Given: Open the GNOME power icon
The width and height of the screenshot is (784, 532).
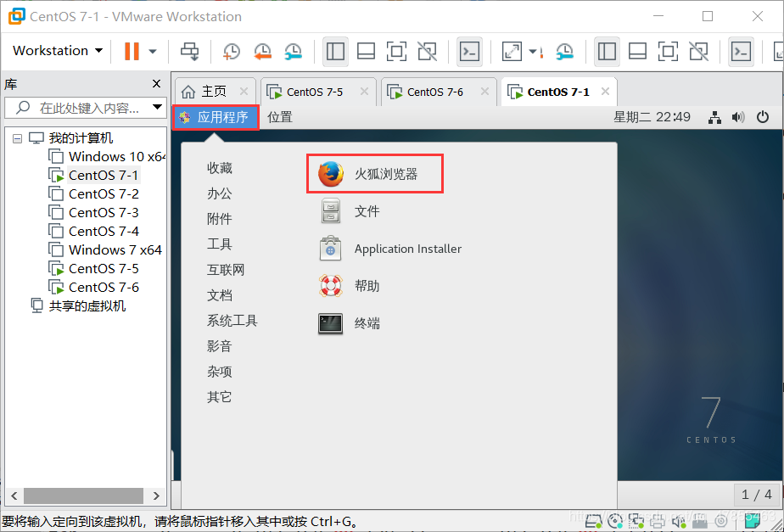Looking at the screenshot, I should click(763, 117).
